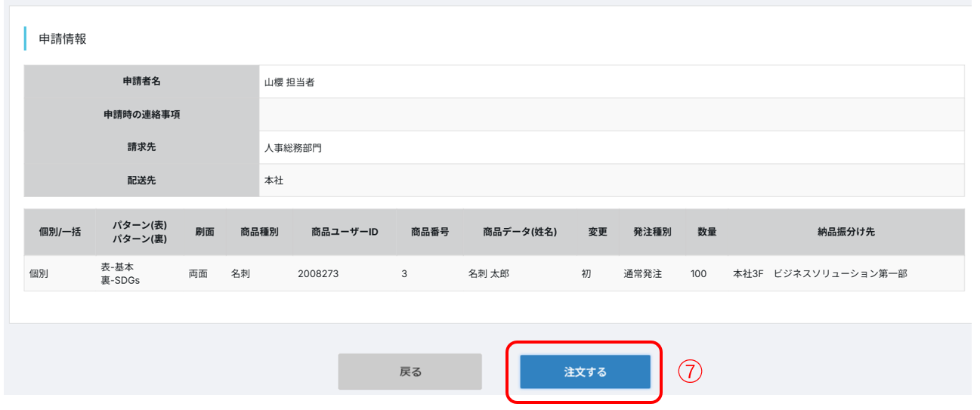
Task: Click the 商品データ(姓名) column header
Action: point(520,232)
